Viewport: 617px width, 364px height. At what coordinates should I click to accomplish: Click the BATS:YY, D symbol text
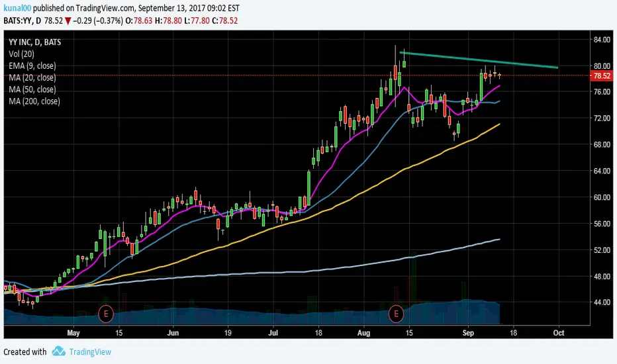pyautogui.click(x=22, y=21)
